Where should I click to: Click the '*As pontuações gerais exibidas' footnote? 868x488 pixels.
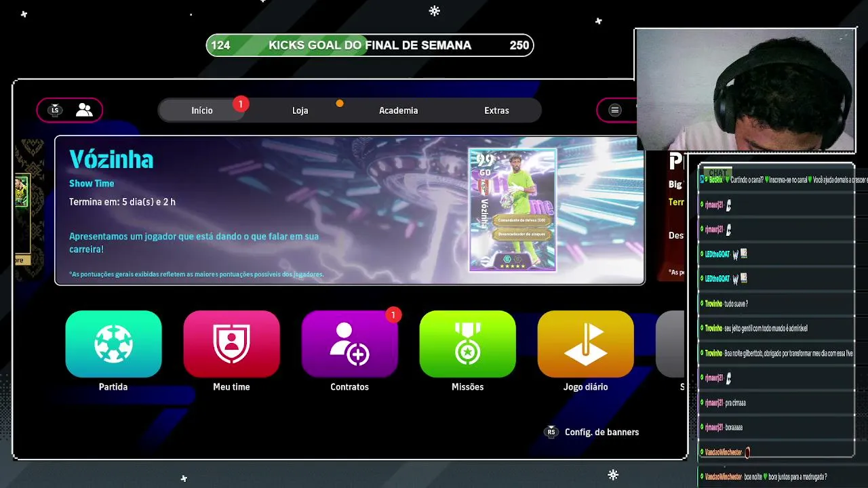point(197,274)
